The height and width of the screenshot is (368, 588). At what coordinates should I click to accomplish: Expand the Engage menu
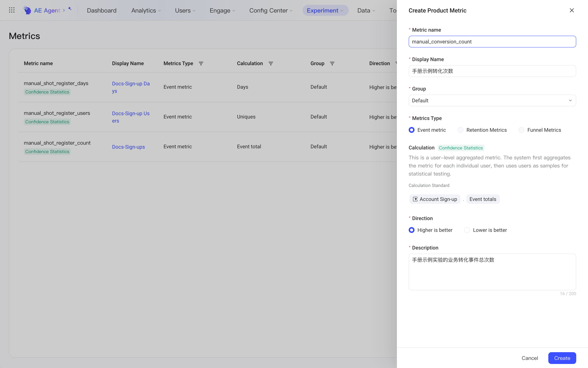(x=222, y=10)
